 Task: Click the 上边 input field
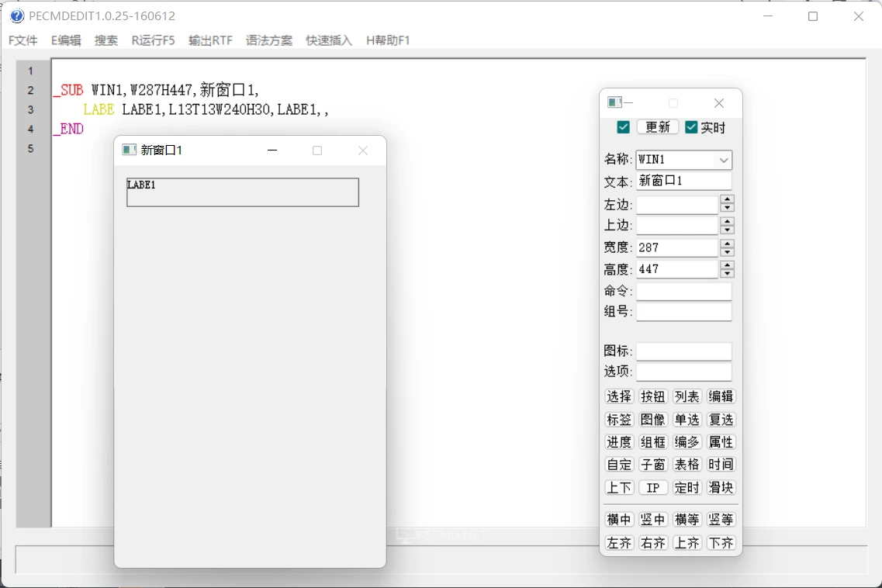(x=677, y=226)
